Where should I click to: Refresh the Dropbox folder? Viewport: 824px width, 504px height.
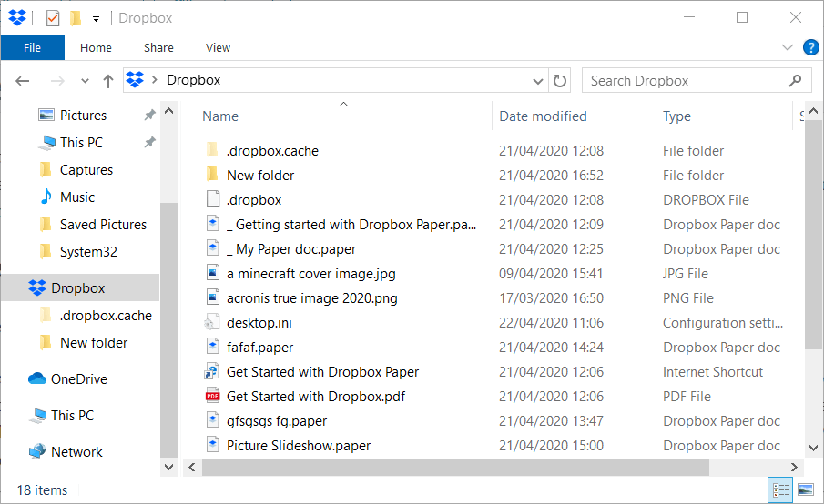pyautogui.click(x=560, y=81)
